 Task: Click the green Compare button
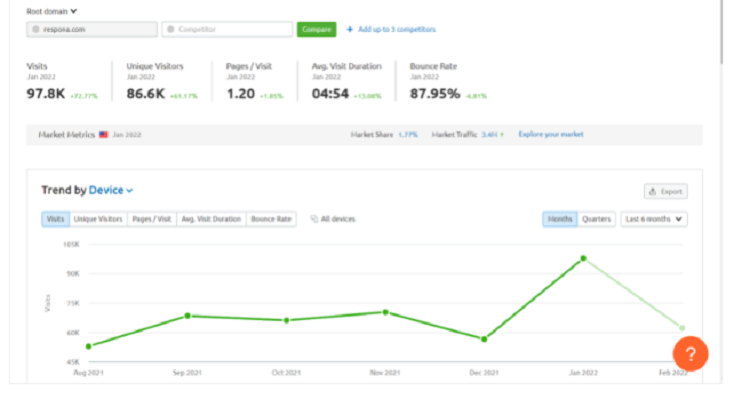click(316, 29)
